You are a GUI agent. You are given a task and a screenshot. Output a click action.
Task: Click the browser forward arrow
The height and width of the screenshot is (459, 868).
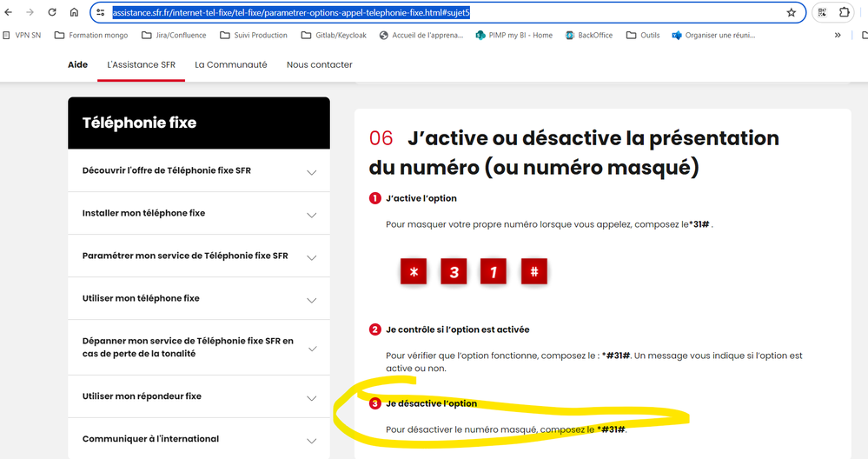click(30, 12)
